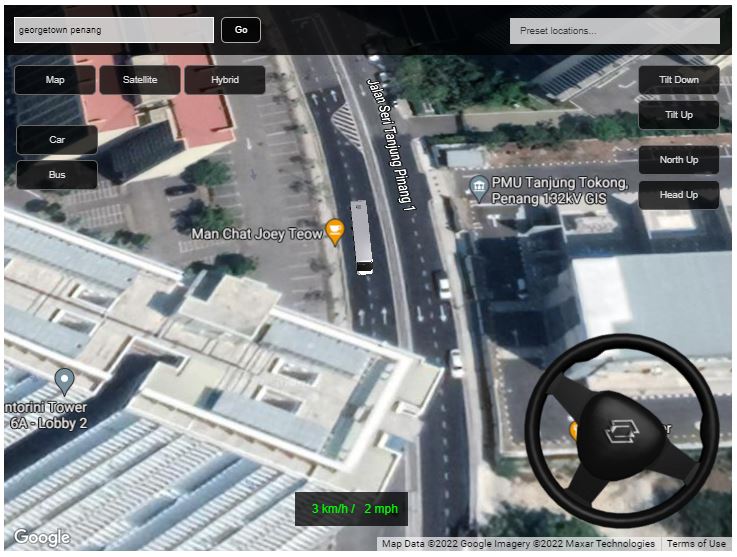Click the PMU Tanjung Tokong label text
The image size is (737, 557).
(560, 190)
